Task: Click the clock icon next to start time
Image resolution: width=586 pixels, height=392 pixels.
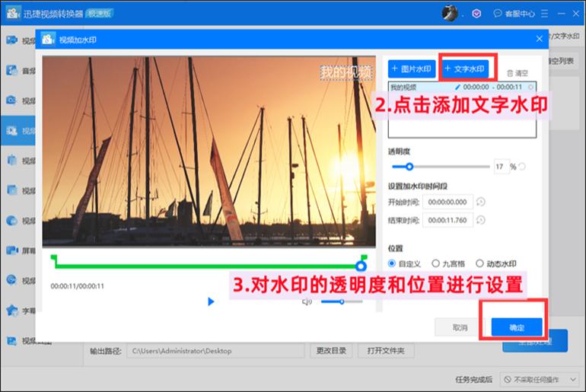Action: tap(481, 202)
